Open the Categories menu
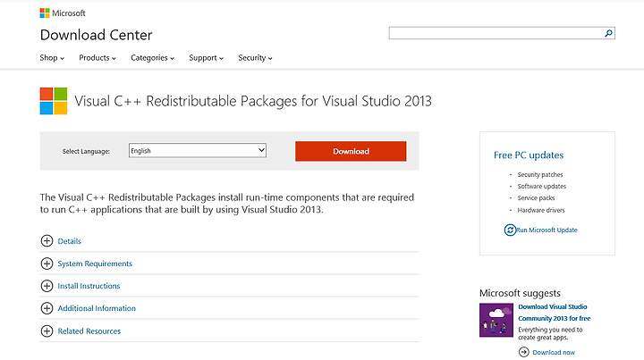The height and width of the screenshot is (360, 644). click(x=152, y=58)
